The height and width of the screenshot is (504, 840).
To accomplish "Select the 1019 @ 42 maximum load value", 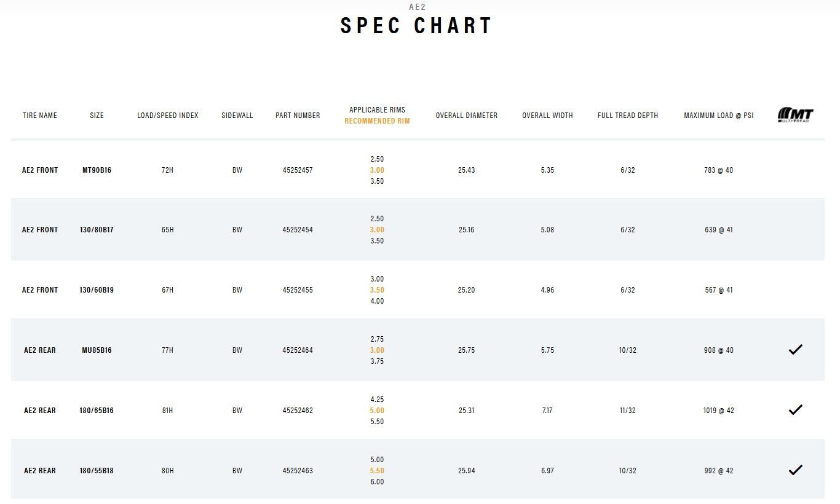I will point(719,411).
